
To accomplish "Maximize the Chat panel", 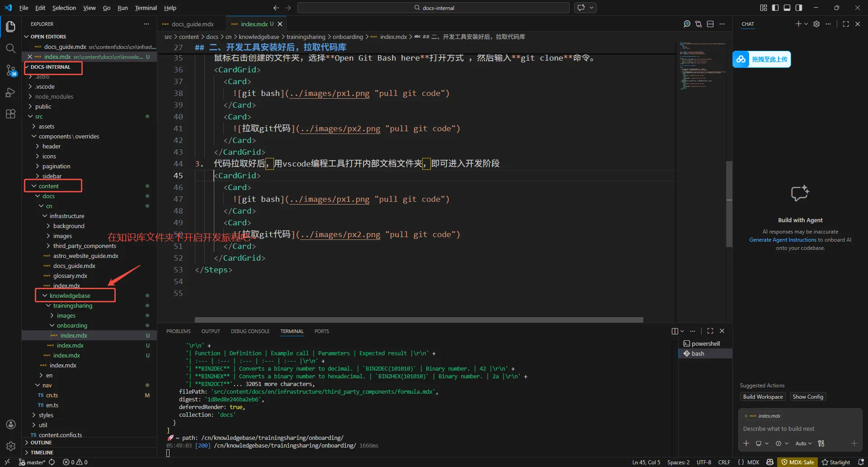I will (846, 24).
